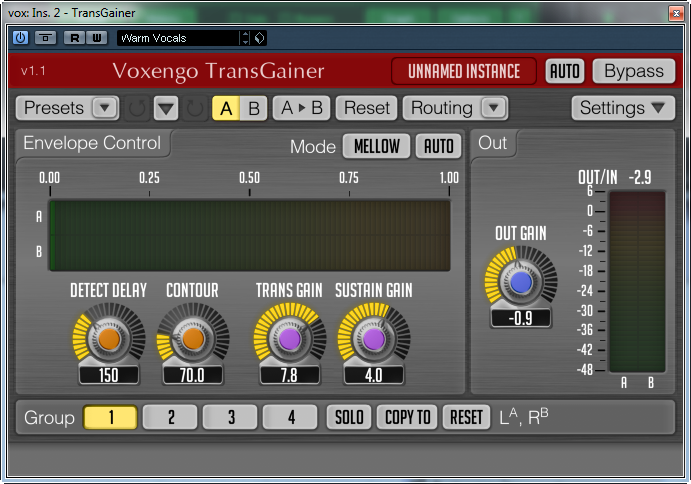Open the Presets dropdown

point(67,108)
